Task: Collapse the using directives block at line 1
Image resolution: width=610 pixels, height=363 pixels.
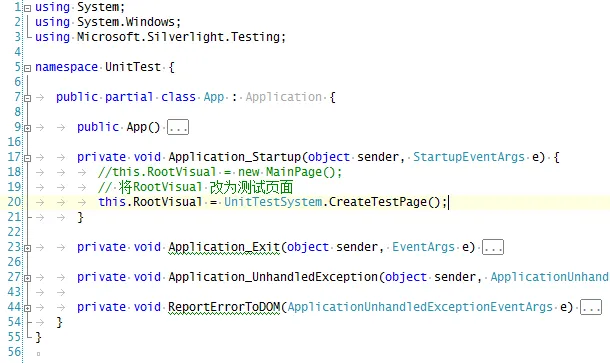Action: point(28,8)
